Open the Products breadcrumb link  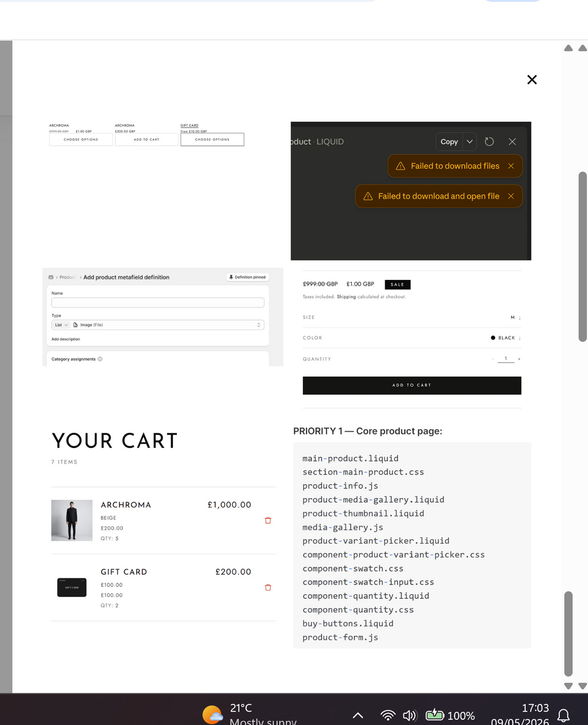(67, 277)
